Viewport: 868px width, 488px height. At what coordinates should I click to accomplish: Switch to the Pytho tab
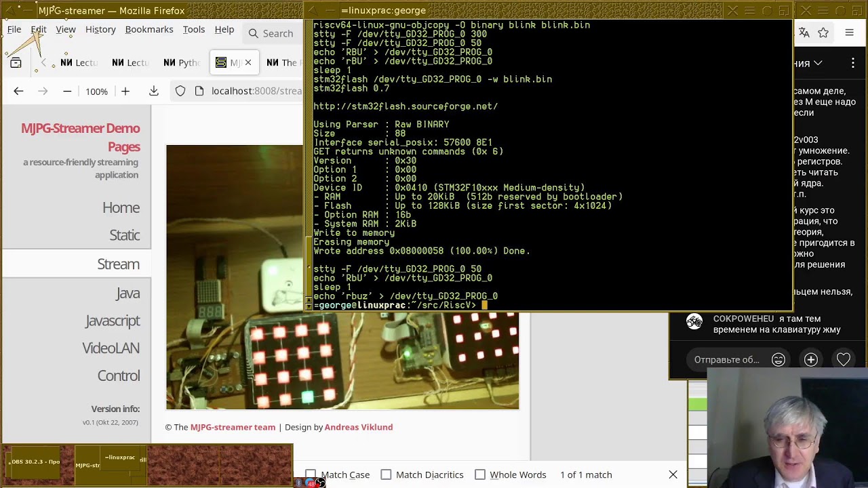pos(182,62)
